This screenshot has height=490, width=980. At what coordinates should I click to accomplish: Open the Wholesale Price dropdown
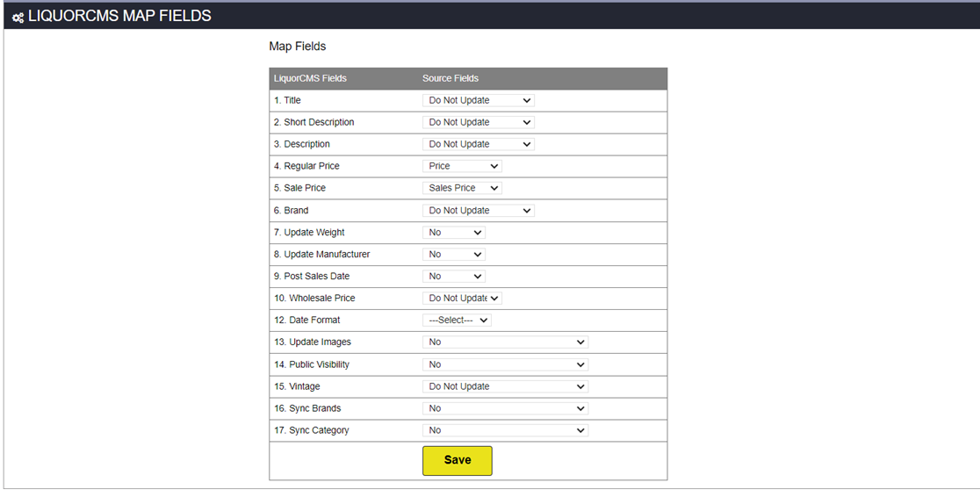[462, 298]
